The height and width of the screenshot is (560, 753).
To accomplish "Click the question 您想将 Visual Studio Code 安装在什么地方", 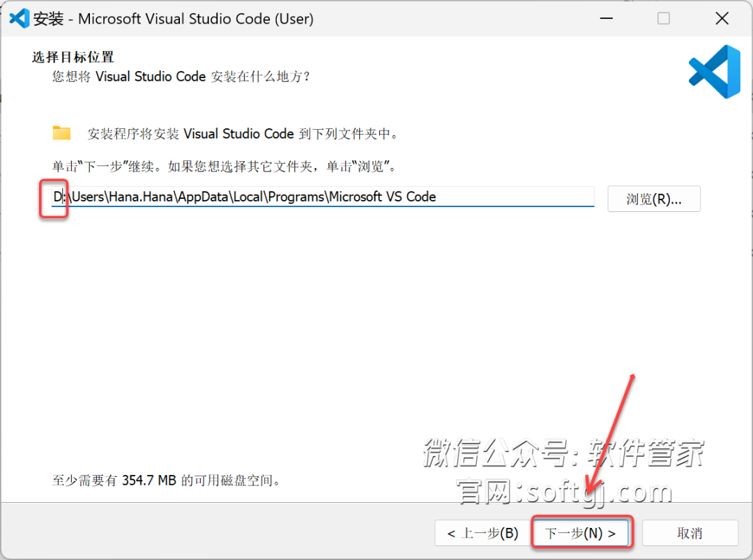I will (x=181, y=77).
